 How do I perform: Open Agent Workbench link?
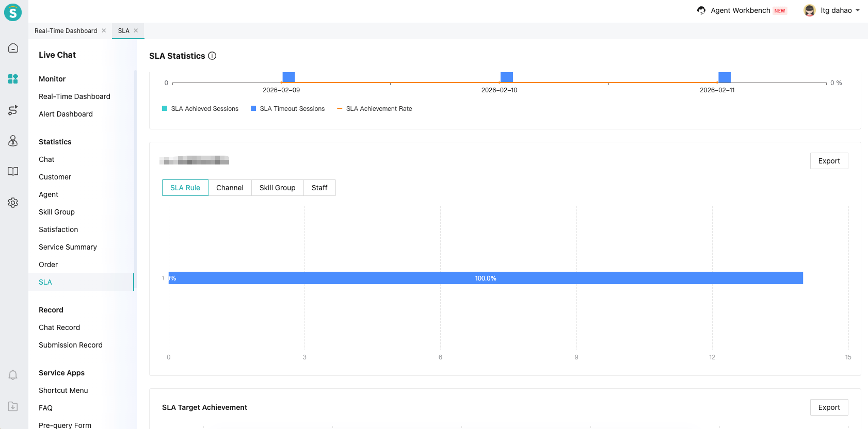pos(740,10)
